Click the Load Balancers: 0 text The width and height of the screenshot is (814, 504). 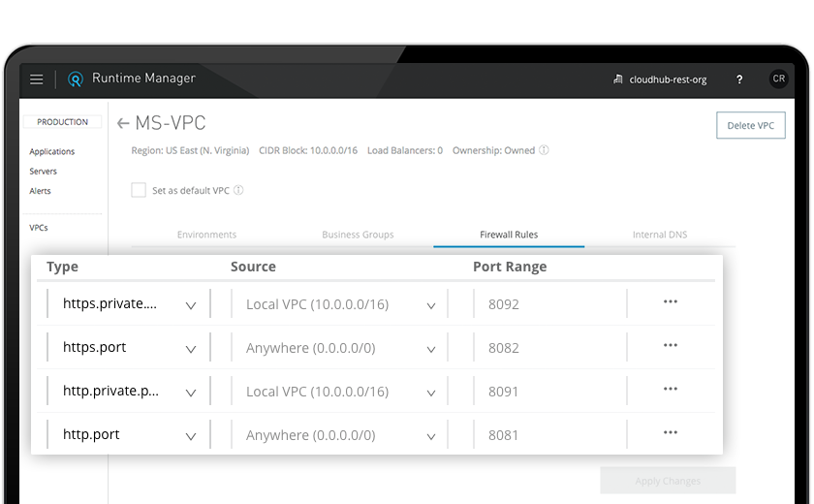point(405,150)
